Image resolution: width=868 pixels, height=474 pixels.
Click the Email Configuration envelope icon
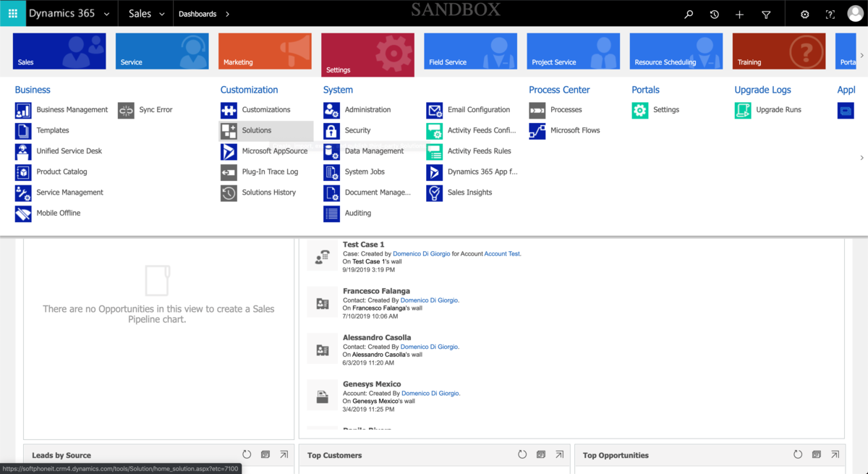click(435, 110)
